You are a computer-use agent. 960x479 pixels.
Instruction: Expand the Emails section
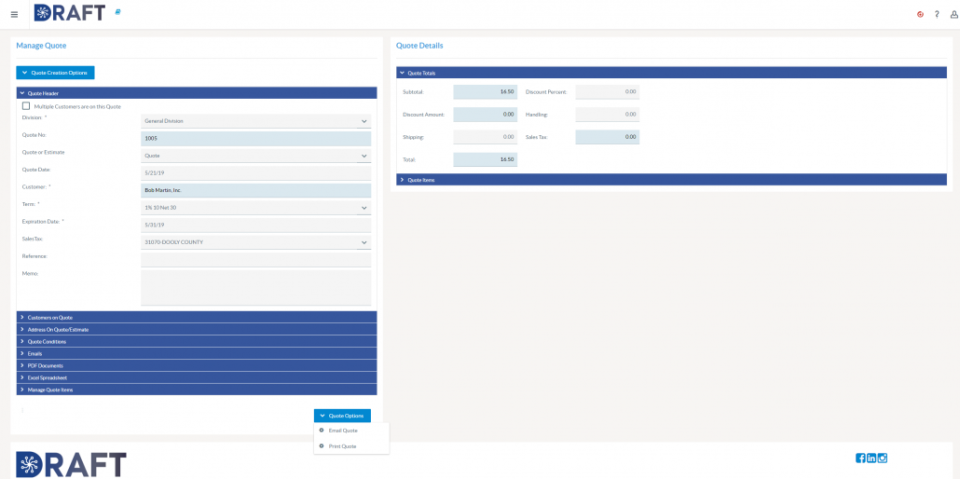click(197, 353)
